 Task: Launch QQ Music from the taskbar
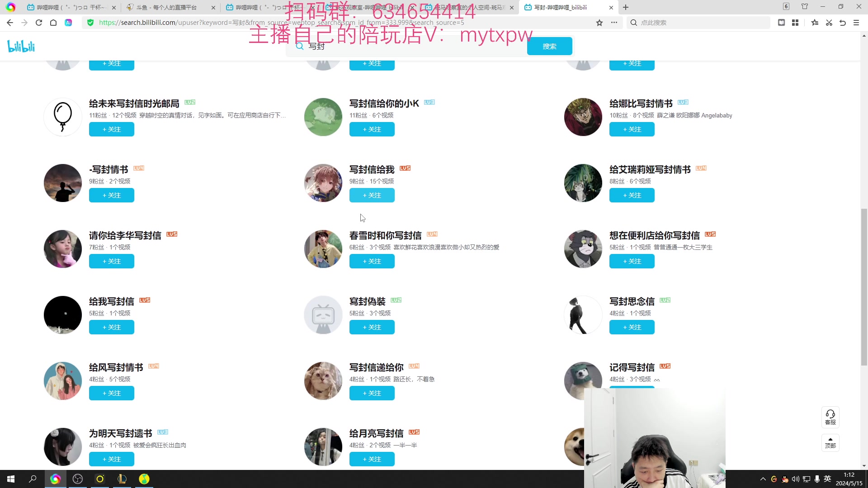click(144, 479)
